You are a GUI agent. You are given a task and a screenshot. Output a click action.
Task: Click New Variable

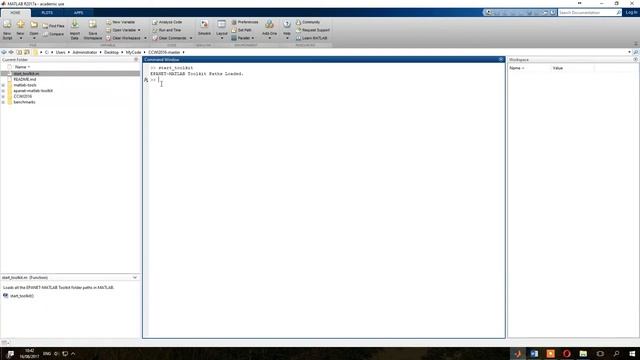120,22
